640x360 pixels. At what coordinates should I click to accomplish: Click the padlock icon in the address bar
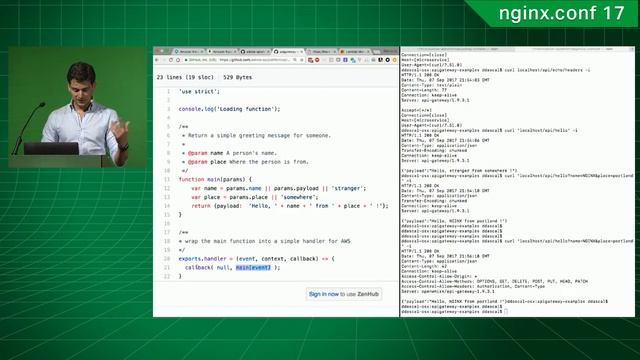click(x=186, y=60)
